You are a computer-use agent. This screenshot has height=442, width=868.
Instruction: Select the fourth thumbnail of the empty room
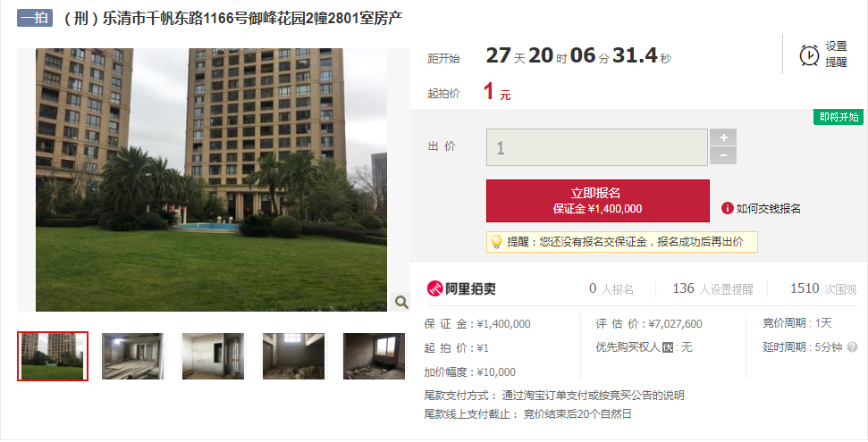click(x=293, y=356)
